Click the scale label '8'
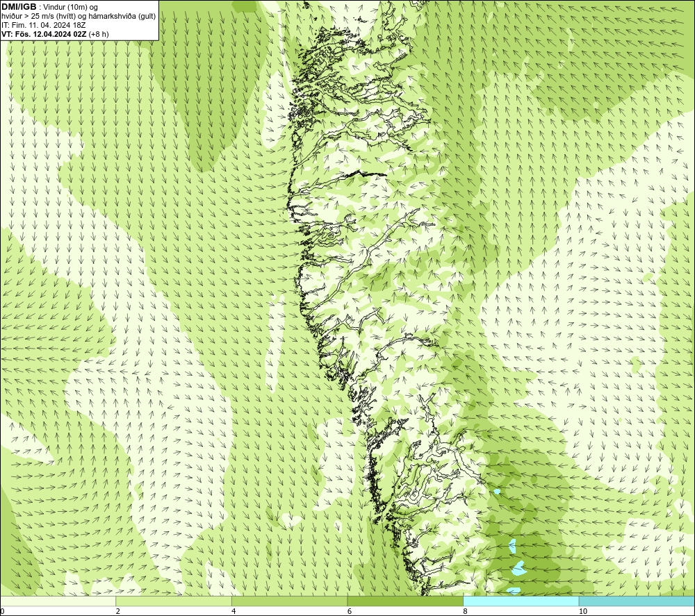Image resolution: width=695 pixels, height=616 pixels. tap(465, 612)
